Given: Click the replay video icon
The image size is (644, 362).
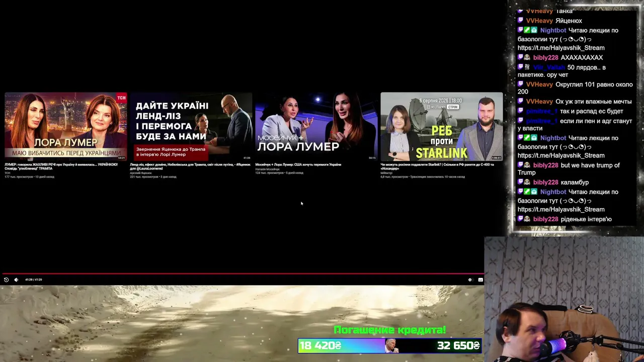Looking at the screenshot, I should point(6,280).
